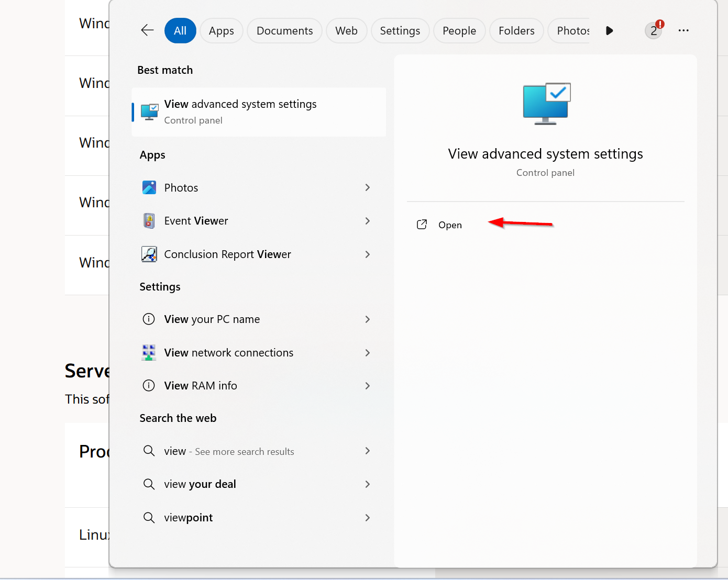The height and width of the screenshot is (580, 728).
Task: Click the info icon for View RAM info
Action: click(x=149, y=386)
